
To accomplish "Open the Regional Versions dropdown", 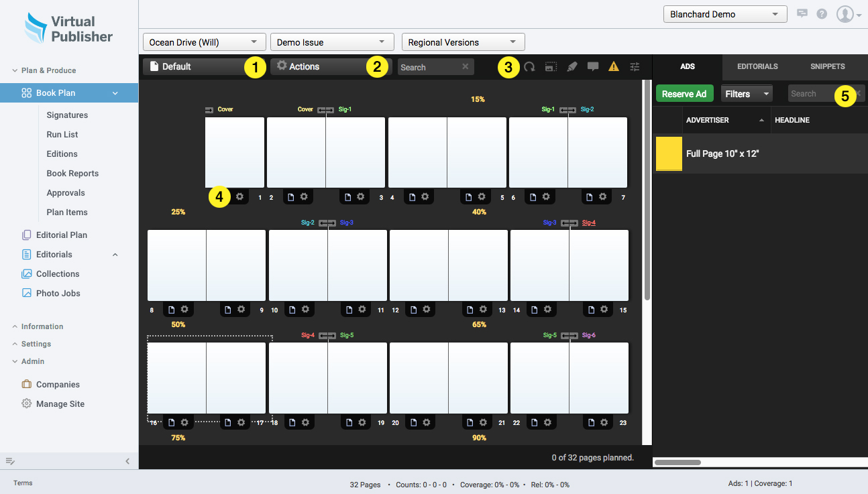I will point(463,42).
